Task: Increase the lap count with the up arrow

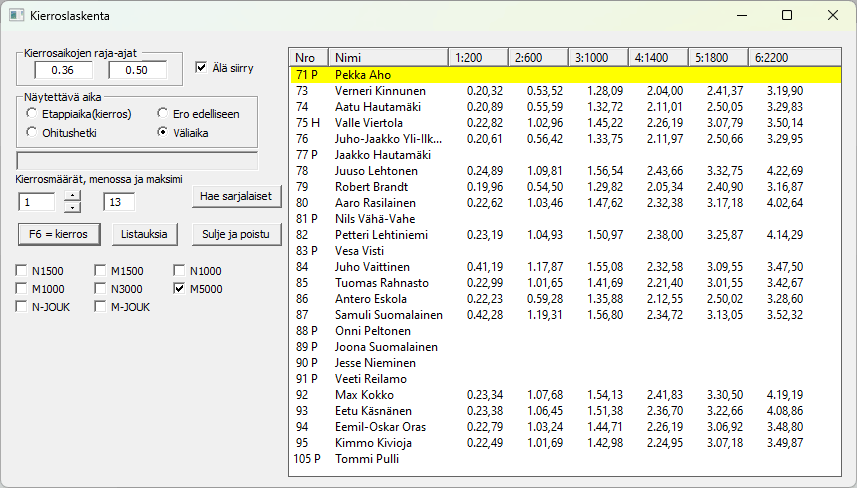Action: click(x=72, y=196)
